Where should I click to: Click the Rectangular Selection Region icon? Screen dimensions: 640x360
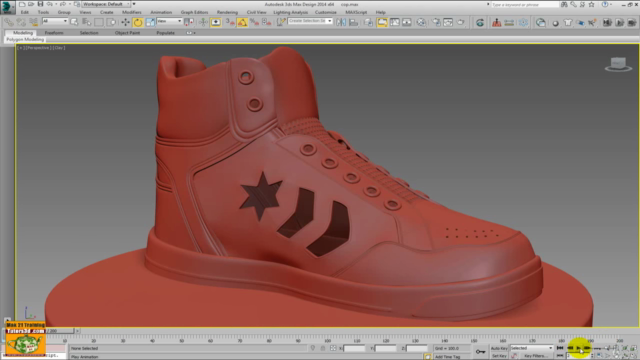coord(99,22)
